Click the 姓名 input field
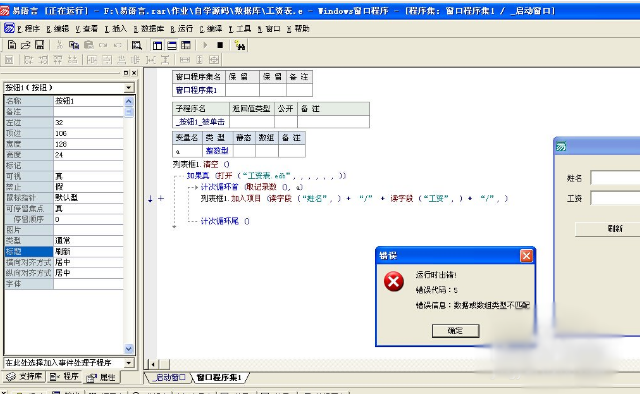Image resolution: width=640 pixels, height=394 pixels. [616, 178]
